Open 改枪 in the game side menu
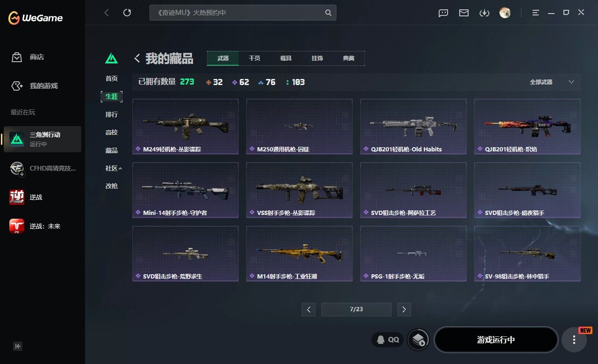Screen dimensions: 598x364 pos(111,186)
